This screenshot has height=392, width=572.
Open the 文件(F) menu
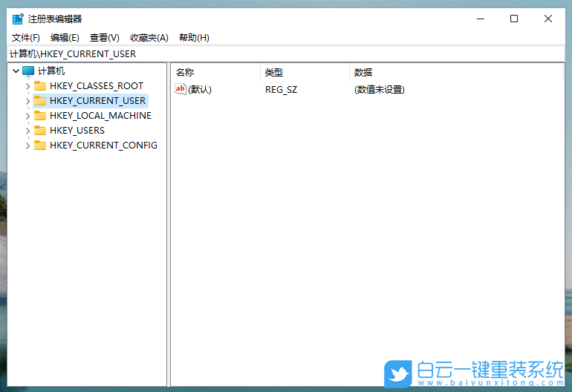click(26, 38)
